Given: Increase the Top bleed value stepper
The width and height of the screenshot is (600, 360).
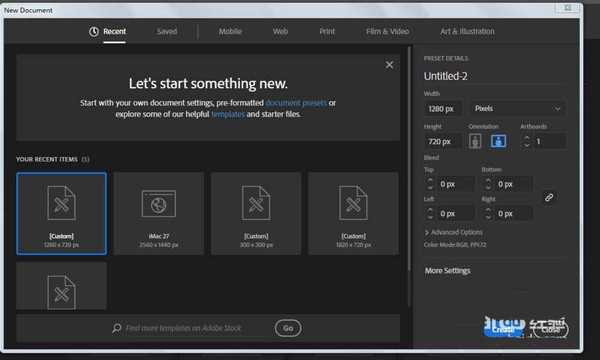Looking at the screenshot, I should (430, 181).
